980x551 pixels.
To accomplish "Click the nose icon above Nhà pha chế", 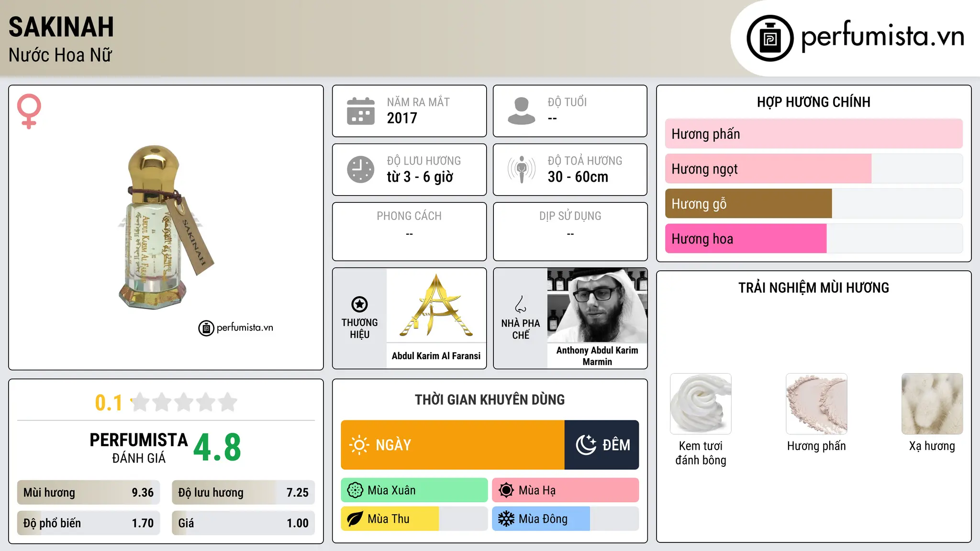I will (521, 304).
